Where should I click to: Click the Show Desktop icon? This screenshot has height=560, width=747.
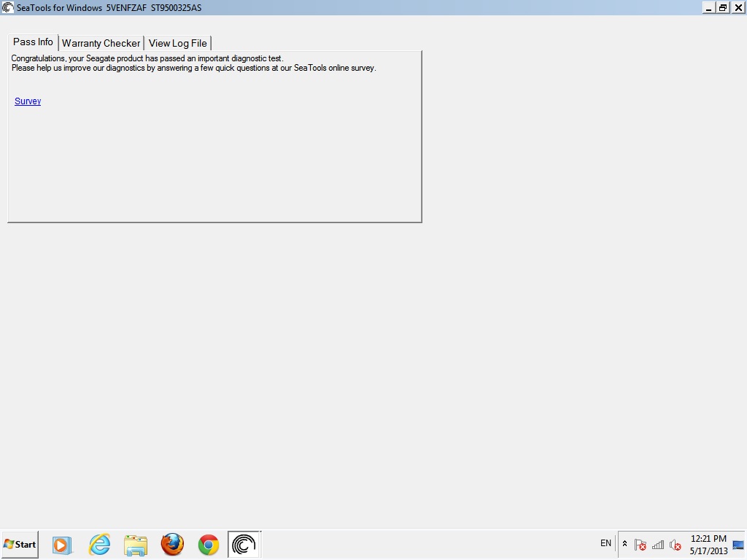click(738, 545)
